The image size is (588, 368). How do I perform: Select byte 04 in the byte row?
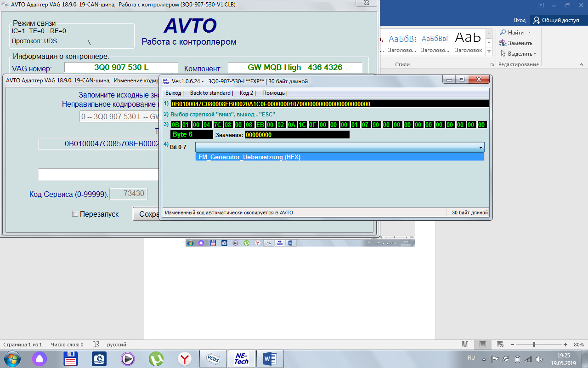[207, 125]
